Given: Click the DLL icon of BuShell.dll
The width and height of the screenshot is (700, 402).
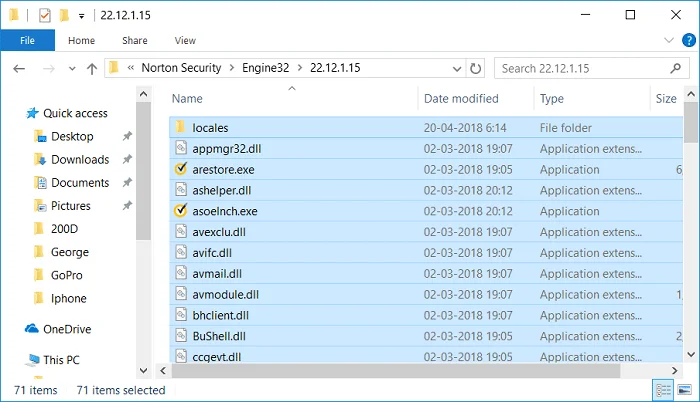Looking at the screenshot, I should pos(181,336).
